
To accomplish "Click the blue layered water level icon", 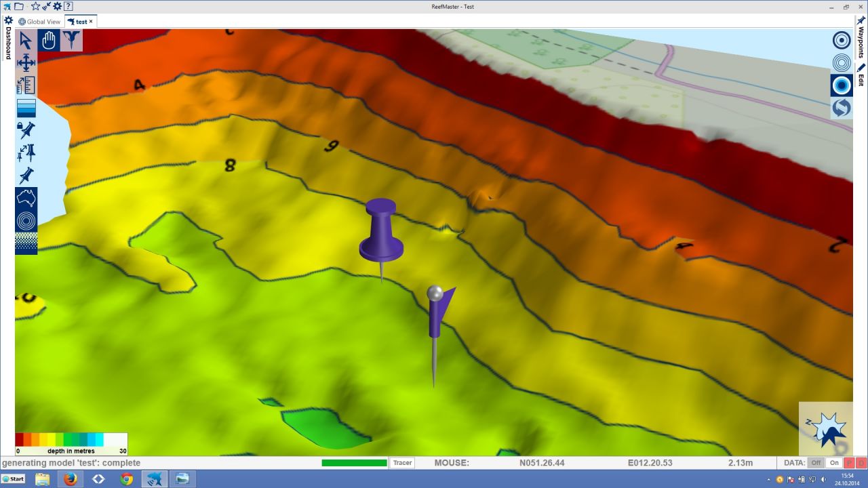I will click(x=26, y=108).
